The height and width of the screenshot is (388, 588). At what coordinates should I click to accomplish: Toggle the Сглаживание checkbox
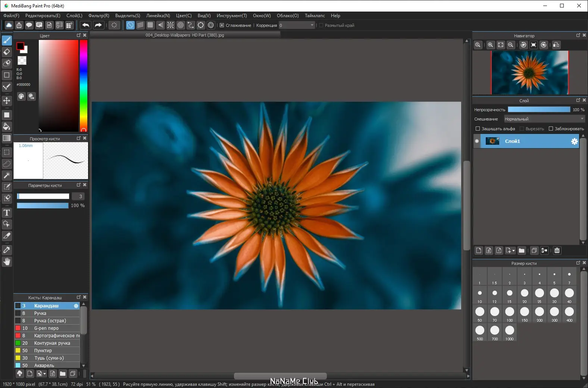222,25
